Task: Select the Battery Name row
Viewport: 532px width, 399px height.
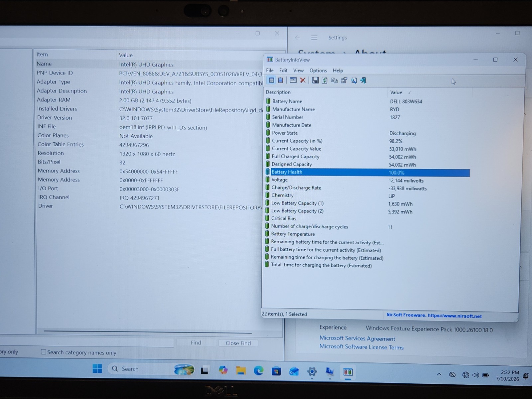Action: pos(368,101)
